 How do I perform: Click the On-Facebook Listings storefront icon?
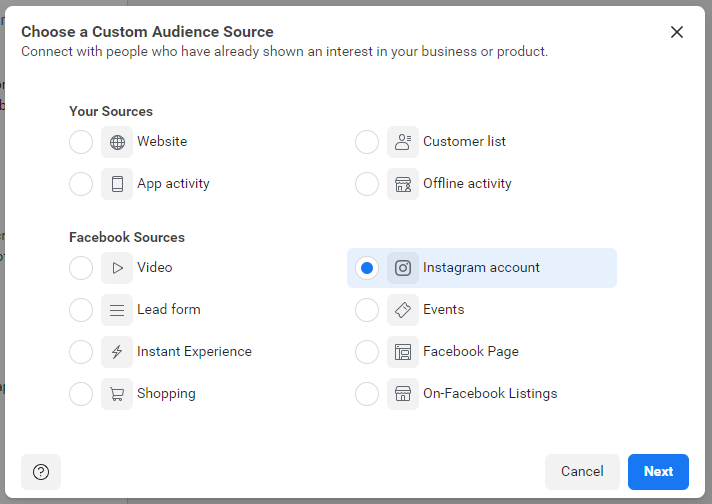[x=403, y=394]
